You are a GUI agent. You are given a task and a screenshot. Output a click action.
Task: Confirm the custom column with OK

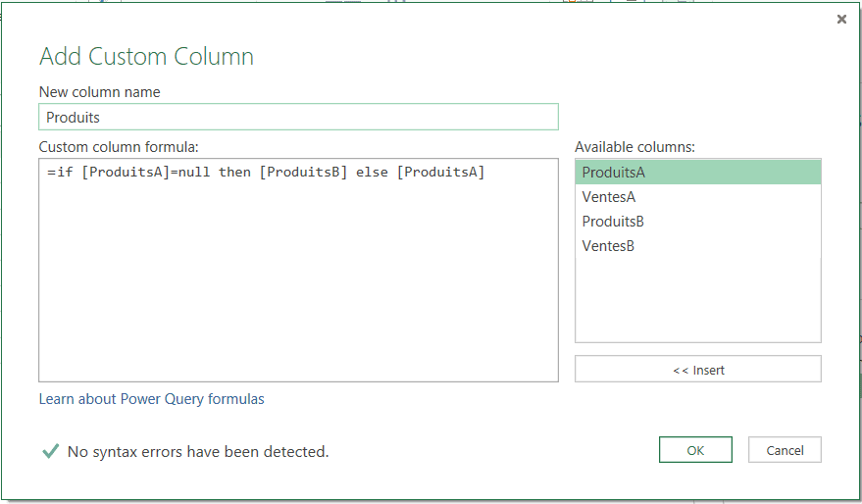pyautogui.click(x=695, y=450)
